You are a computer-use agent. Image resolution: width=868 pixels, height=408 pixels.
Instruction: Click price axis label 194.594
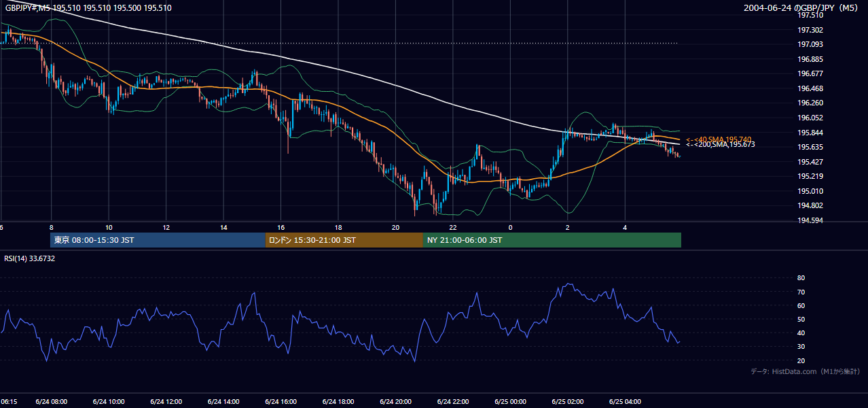pos(811,220)
